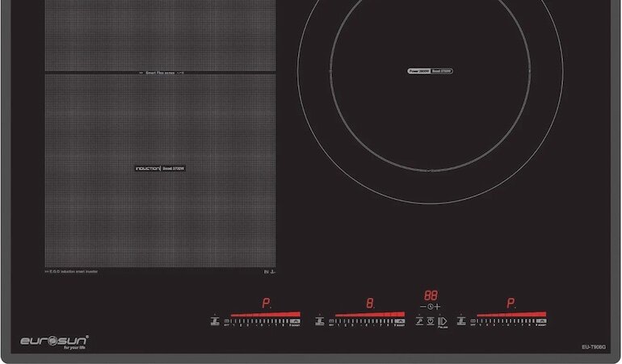Tap the red 88 timer display
This screenshot has height=364, width=622.
pos(431,295)
